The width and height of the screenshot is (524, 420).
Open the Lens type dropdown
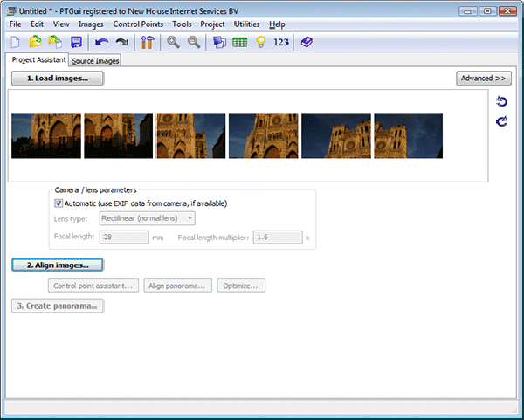(147, 218)
